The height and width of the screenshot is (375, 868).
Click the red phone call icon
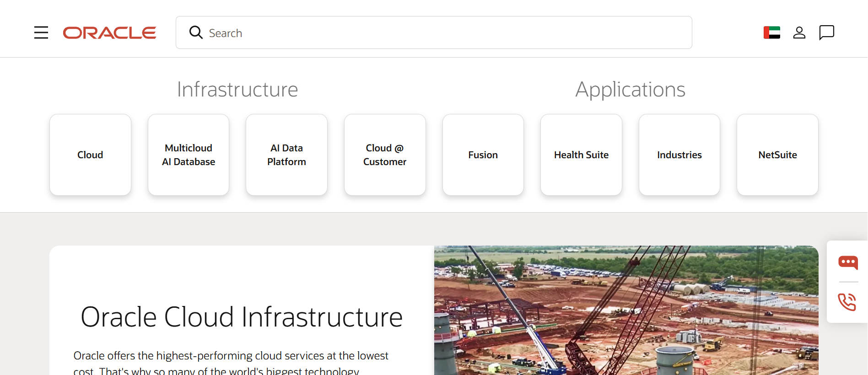tap(847, 302)
